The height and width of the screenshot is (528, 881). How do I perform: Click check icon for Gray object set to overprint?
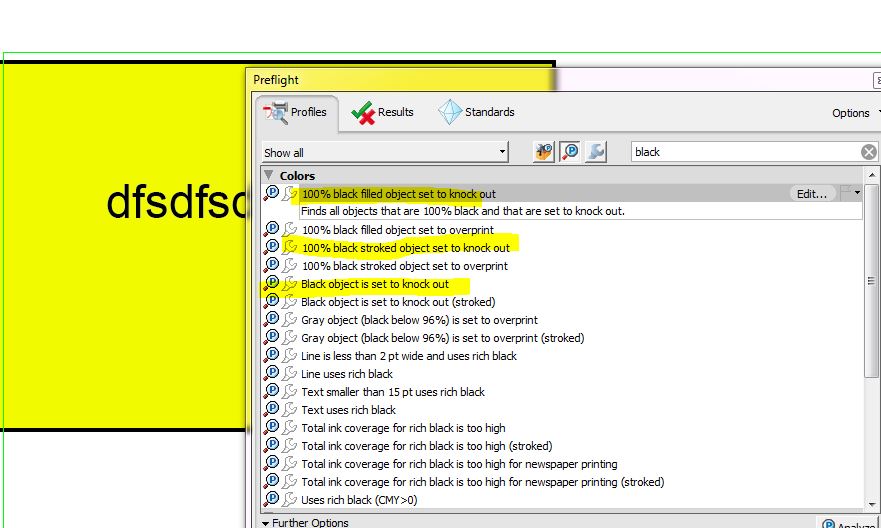coord(271,319)
